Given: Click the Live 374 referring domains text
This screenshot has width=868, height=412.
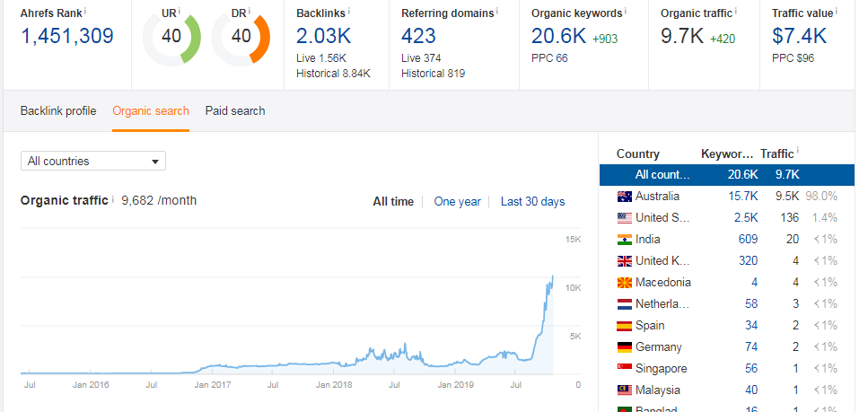Looking at the screenshot, I should click(x=421, y=58).
